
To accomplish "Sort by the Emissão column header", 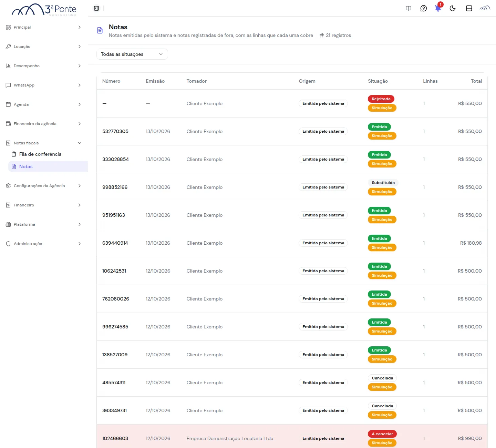I will pos(155,81).
